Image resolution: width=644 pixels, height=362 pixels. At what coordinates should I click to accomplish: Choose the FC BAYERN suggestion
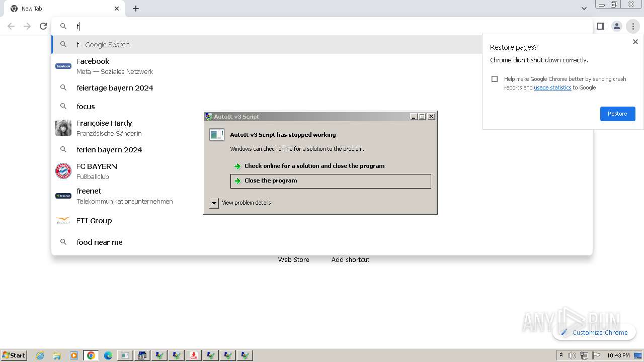click(322, 171)
